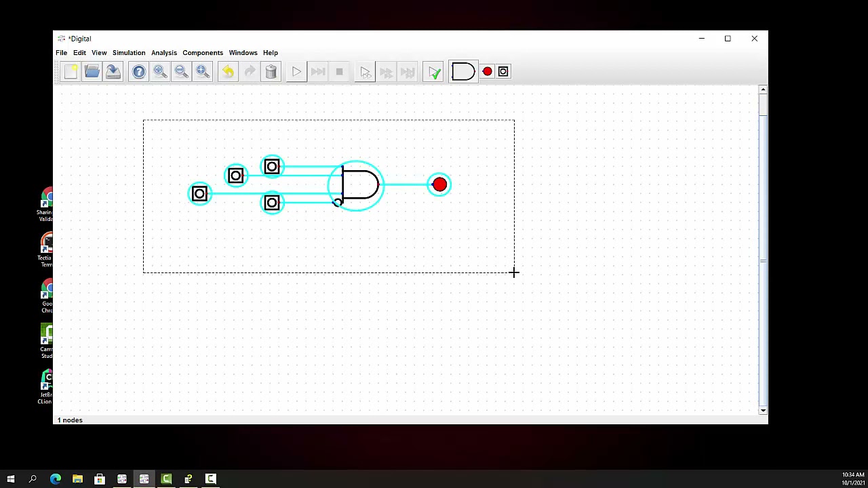Open the Components menu

[x=203, y=53]
